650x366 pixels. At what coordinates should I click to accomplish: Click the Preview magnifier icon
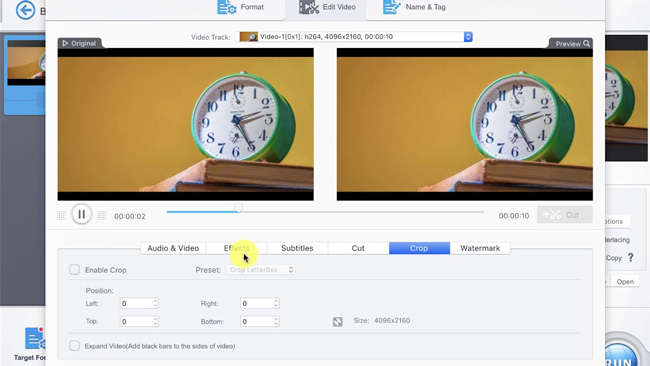587,44
